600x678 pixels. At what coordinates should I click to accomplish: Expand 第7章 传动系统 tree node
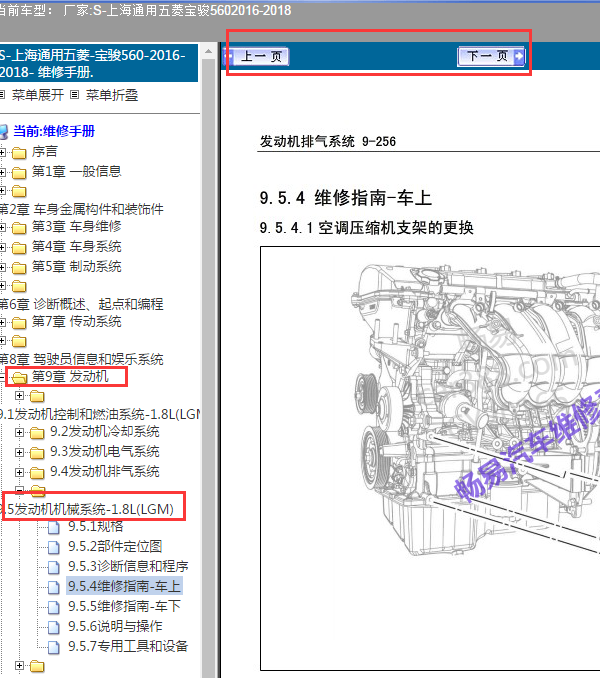(x=3, y=322)
